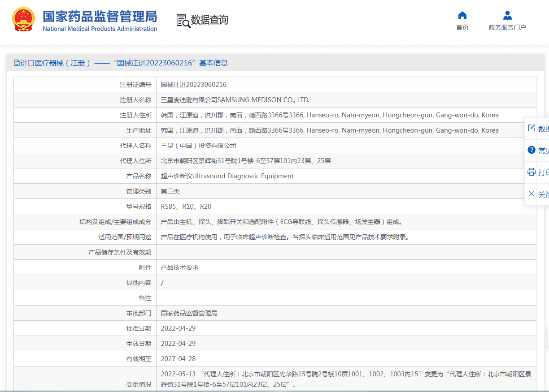This screenshot has width=549, height=392.
Task: Open the 数据查询 heading link
Action: [x=209, y=20]
